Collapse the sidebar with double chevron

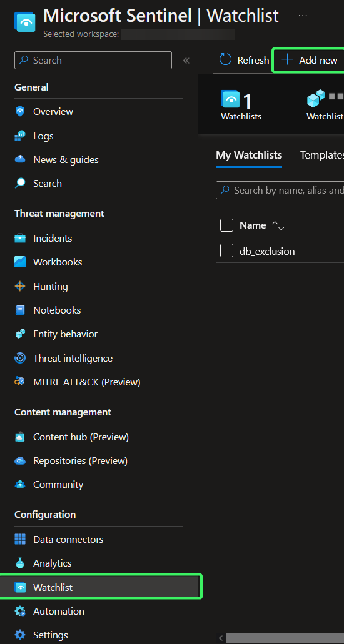click(186, 61)
